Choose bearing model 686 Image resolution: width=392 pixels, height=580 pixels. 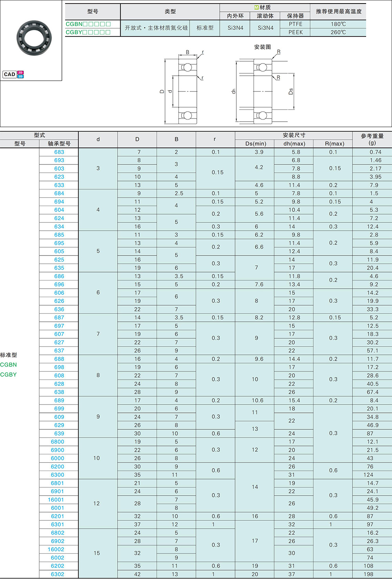pyautogui.click(x=59, y=276)
